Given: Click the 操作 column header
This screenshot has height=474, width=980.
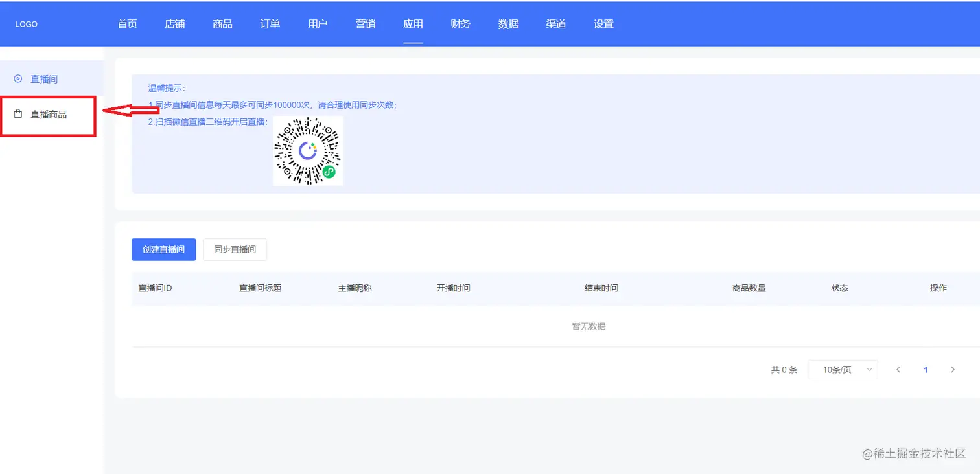Looking at the screenshot, I should pos(939,288).
